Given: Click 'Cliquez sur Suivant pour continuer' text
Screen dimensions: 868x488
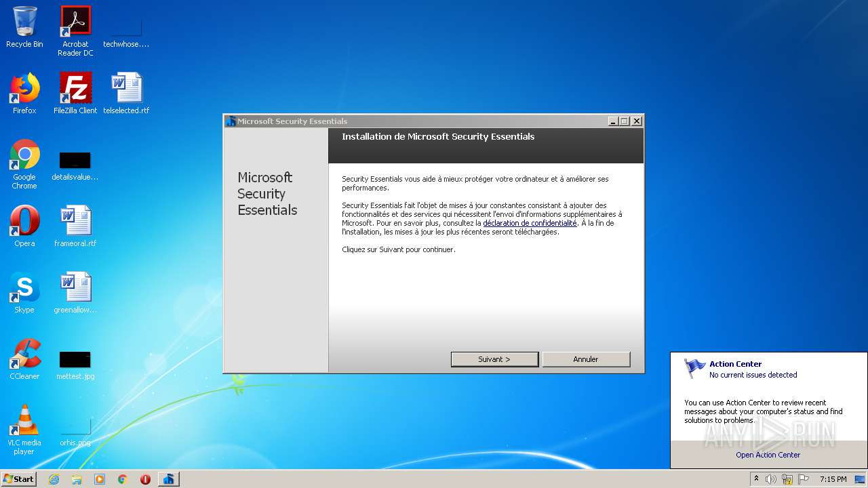Looking at the screenshot, I should click(x=399, y=249).
